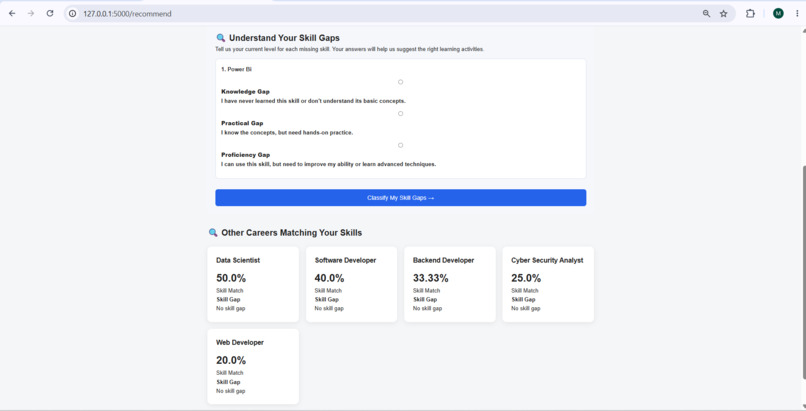Click the 25.0% skill match value
Image resolution: width=806 pixels, height=411 pixels.
pyautogui.click(x=526, y=278)
